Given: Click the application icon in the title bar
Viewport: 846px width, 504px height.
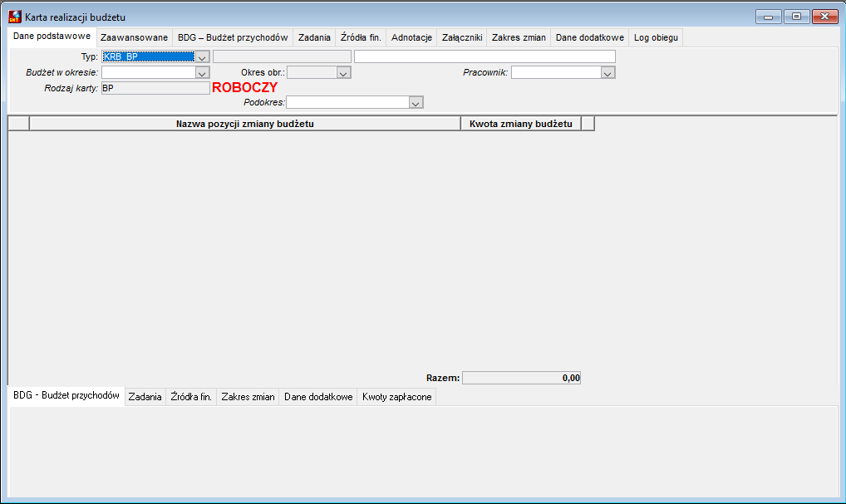Looking at the screenshot, I should [15, 17].
